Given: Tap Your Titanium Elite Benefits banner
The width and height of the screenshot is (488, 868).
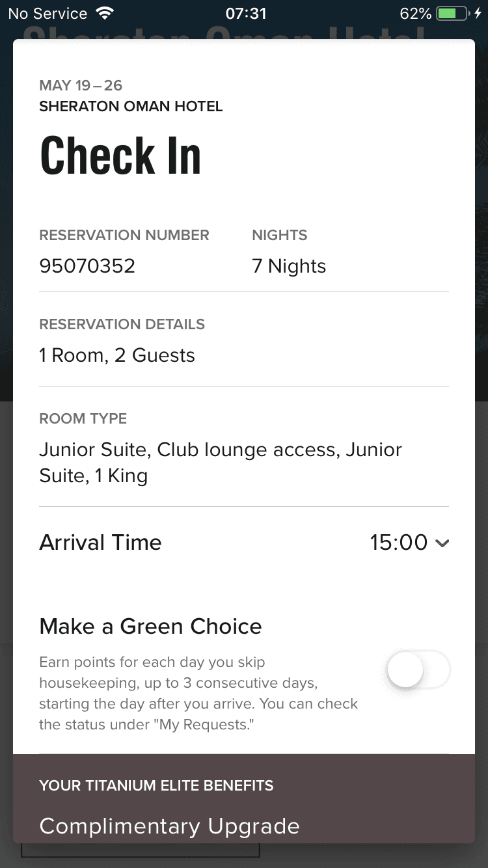Looking at the screenshot, I should (x=156, y=785).
